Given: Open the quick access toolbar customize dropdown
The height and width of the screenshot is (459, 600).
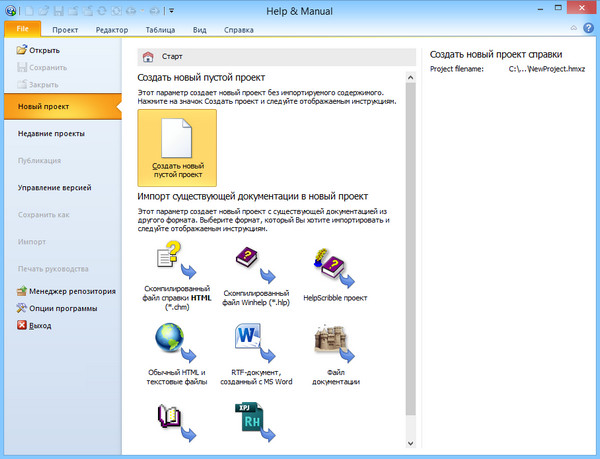Looking at the screenshot, I should click(x=171, y=10).
